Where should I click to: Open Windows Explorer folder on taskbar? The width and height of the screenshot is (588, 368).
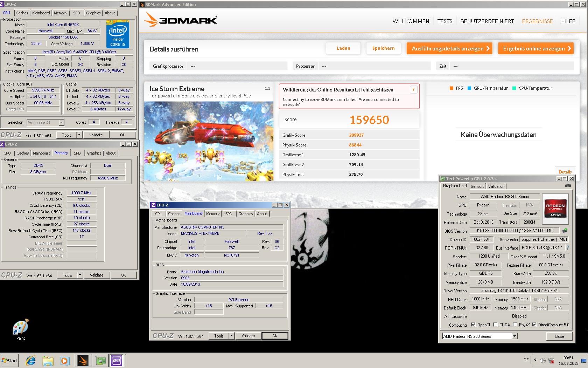tap(48, 360)
